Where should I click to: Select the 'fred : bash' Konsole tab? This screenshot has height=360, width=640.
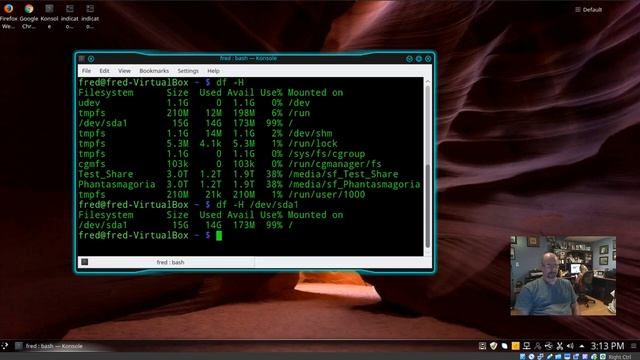click(170, 262)
